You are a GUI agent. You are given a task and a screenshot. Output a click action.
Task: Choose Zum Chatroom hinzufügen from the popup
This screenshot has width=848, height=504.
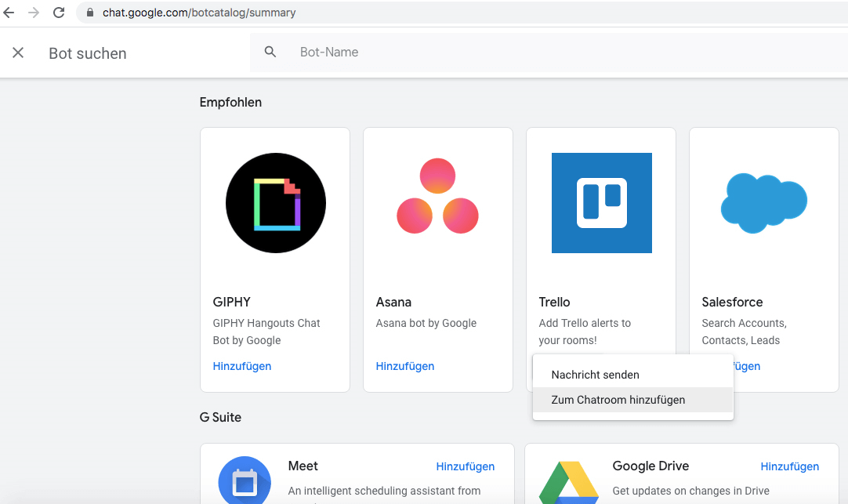(632, 400)
